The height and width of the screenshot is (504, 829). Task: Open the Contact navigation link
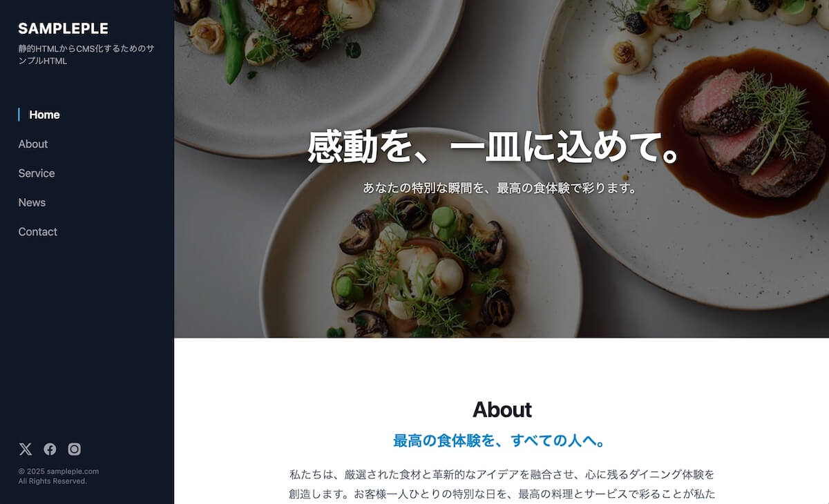point(37,232)
